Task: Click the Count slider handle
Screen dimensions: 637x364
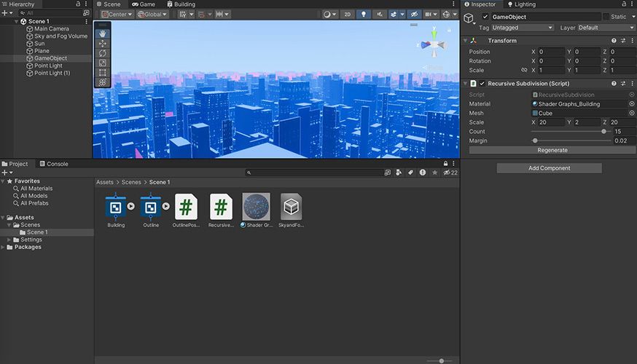Action: point(603,132)
